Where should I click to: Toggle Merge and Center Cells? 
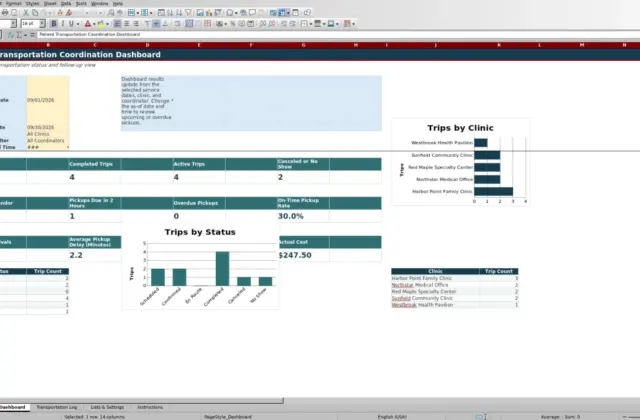pyautogui.click(x=189, y=24)
